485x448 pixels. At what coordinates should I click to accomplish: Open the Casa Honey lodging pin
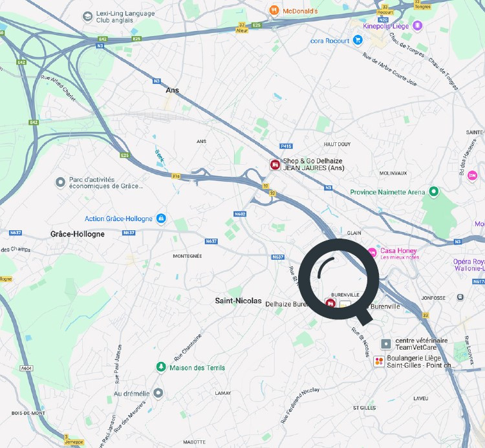(372, 253)
